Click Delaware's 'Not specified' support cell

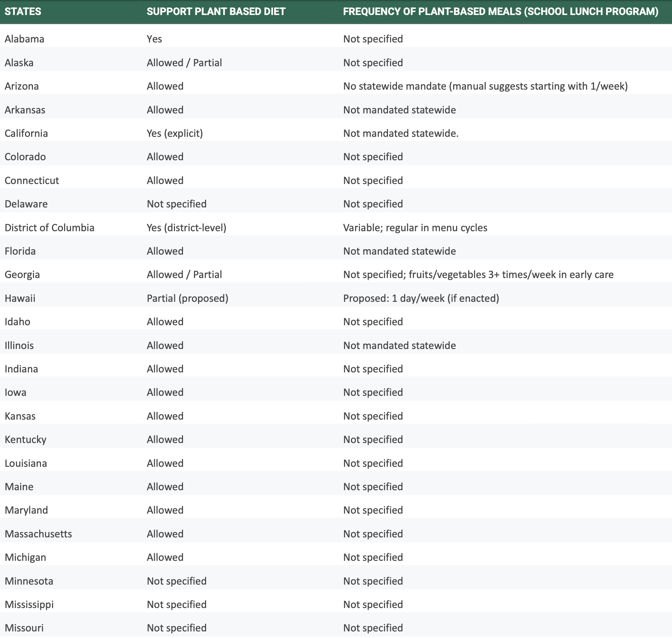coord(176,204)
